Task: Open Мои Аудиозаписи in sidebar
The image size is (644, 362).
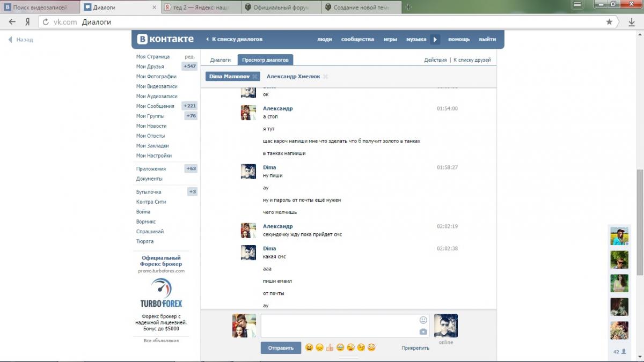Action: click(157, 96)
